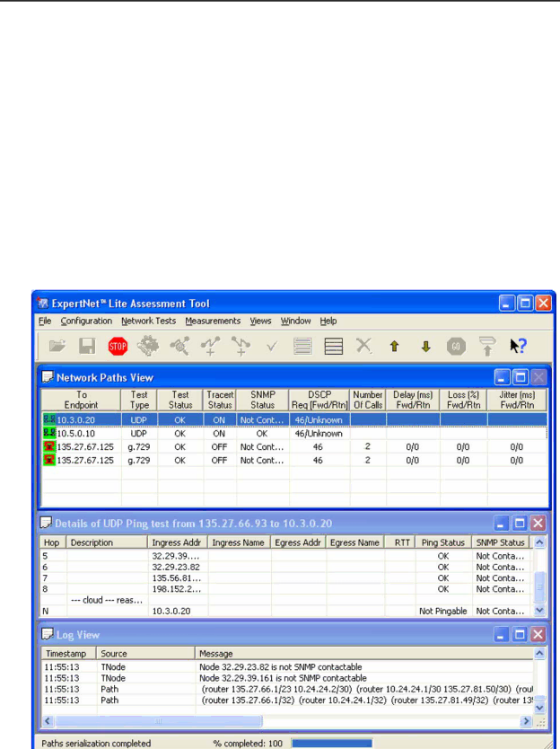This screenshot has width=560, height=749.
Task: Open the File menu
Action: (45, 321)
